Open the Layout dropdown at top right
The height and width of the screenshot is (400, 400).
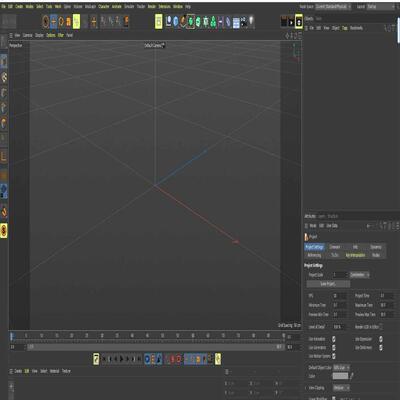click(380, 7)
